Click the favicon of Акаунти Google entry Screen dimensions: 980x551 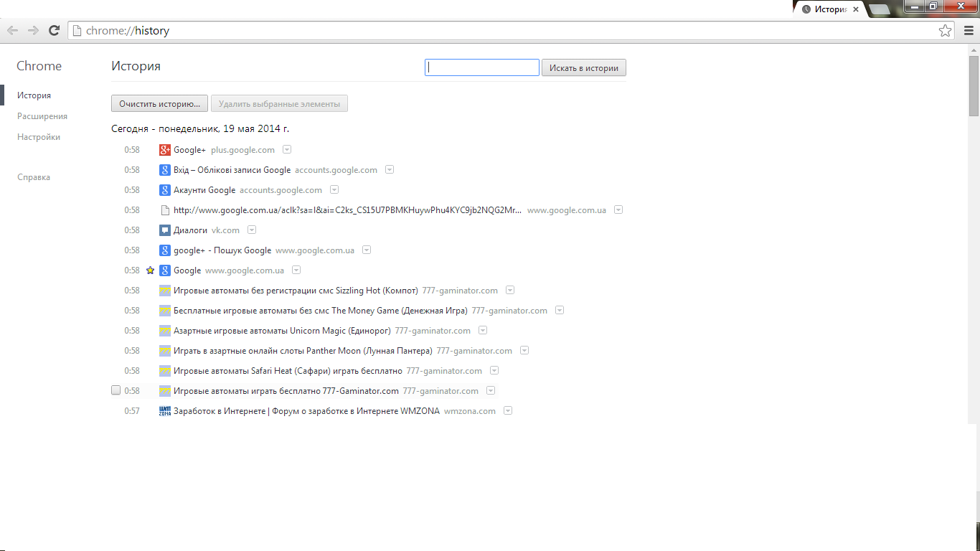click(x=165, y=190)
